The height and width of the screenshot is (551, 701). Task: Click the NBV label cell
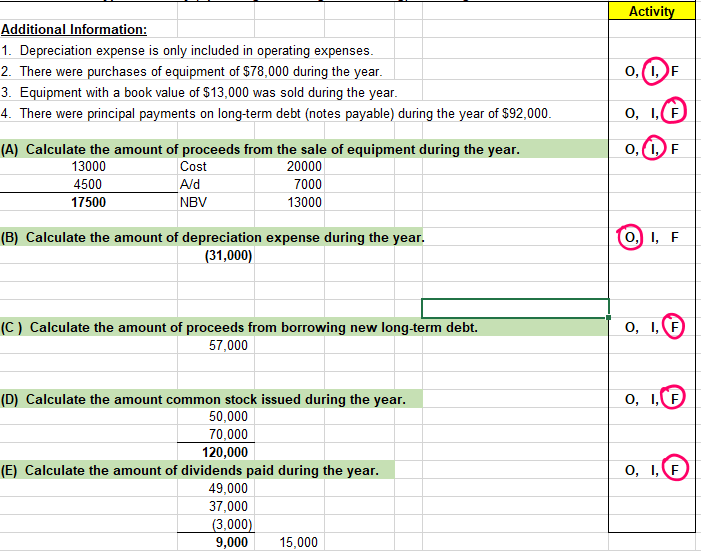click(x=216, y=202)
